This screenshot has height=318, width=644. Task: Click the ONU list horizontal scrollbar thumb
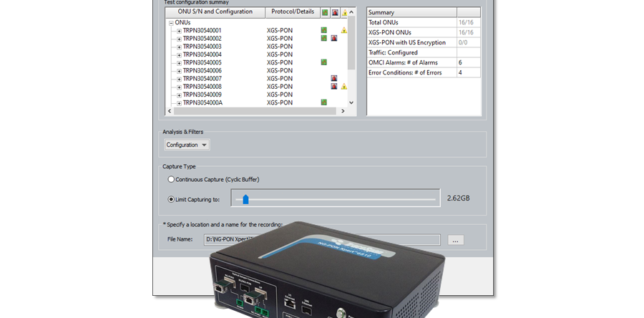(x=254, y=111)
